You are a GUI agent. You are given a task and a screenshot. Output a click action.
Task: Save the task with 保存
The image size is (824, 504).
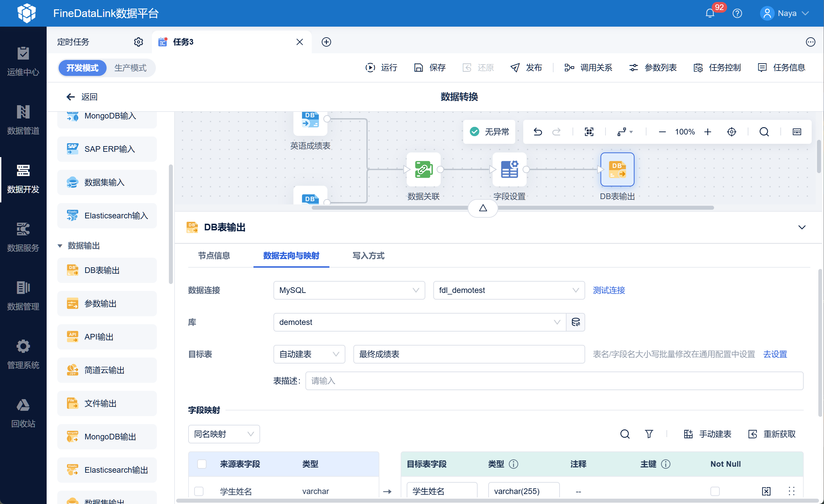[430, 68]
